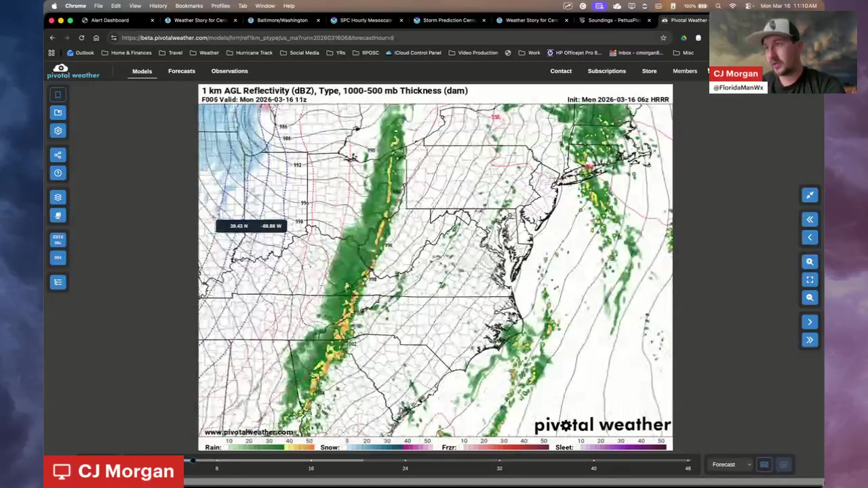
Task: Open the Subscriptions link
Action: 606,71
